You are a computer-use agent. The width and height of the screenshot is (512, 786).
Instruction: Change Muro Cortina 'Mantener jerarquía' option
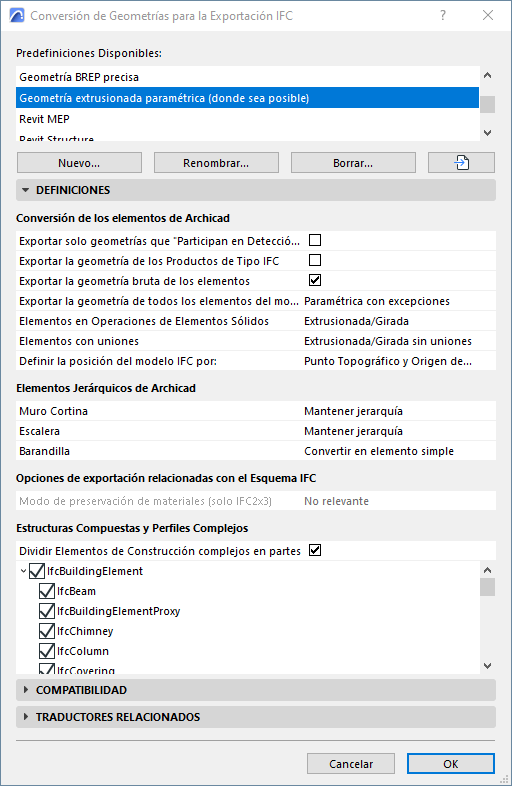click(353, 411)
